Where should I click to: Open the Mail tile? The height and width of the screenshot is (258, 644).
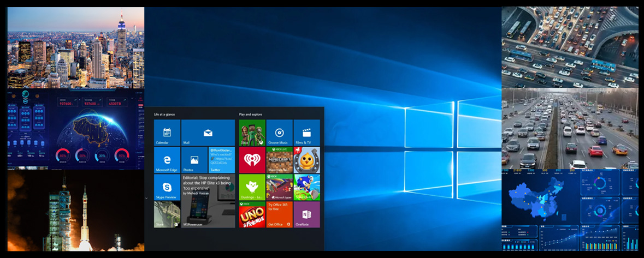tap(208, 133)
